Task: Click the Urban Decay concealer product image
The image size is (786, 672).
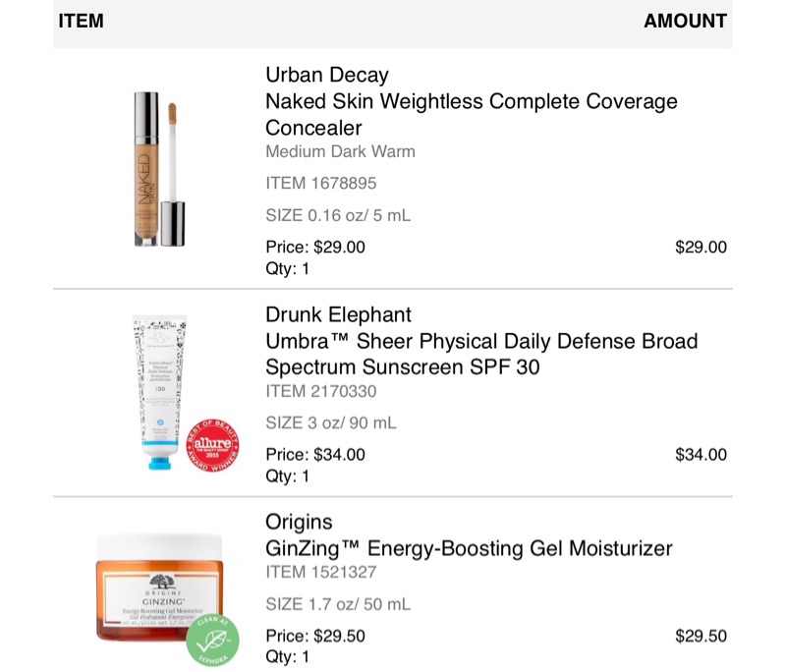Action: [x=159, y=168]
